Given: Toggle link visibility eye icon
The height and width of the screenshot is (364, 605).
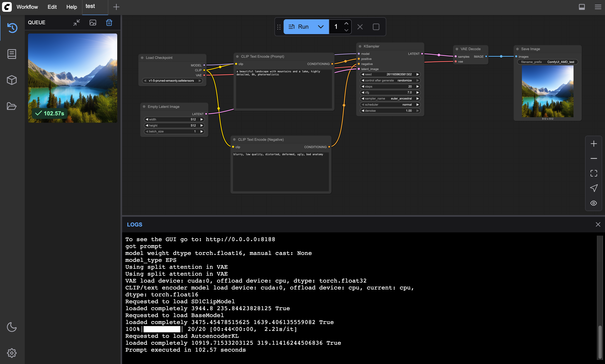Looking at the screenshot, I should [x=593, y=203].
